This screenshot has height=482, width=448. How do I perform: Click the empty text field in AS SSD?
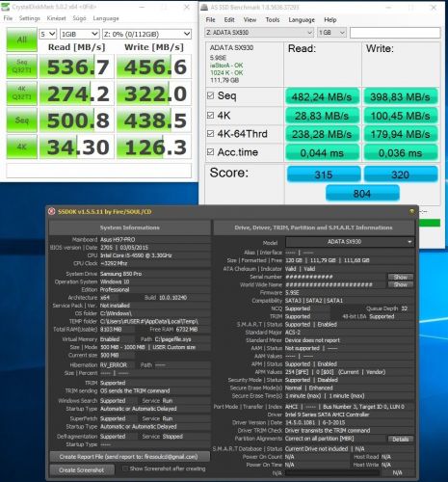coord(395,33)
